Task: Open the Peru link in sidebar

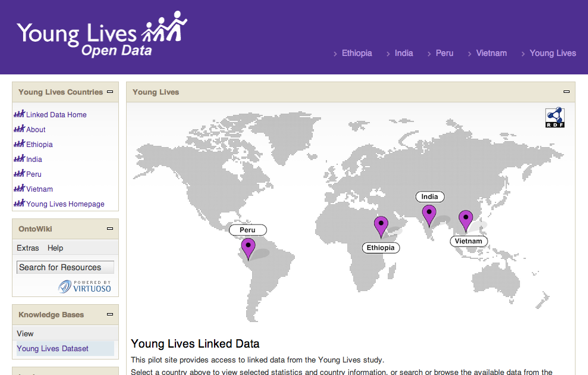Action: click(34, 174)
